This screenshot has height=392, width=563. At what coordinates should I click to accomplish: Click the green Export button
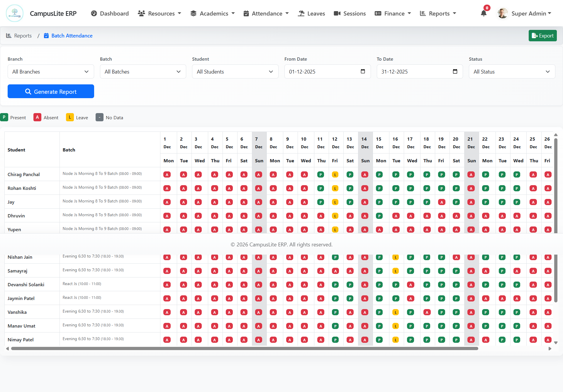(x=542, y=36)
